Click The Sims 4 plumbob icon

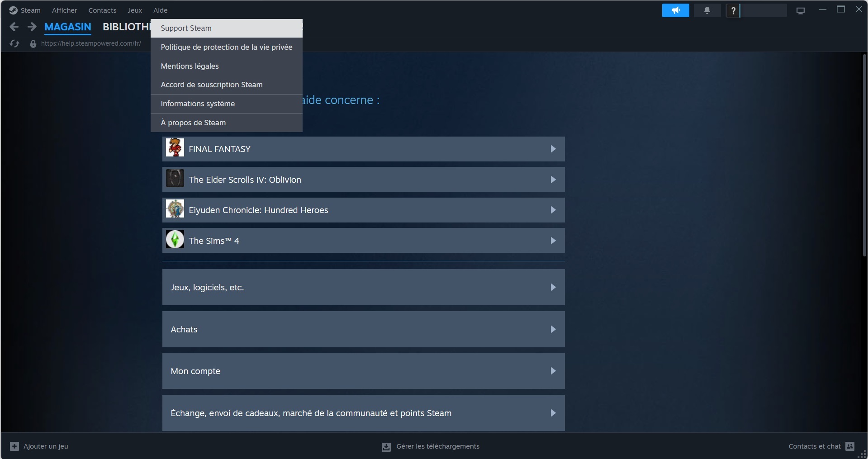click(175, 239)
